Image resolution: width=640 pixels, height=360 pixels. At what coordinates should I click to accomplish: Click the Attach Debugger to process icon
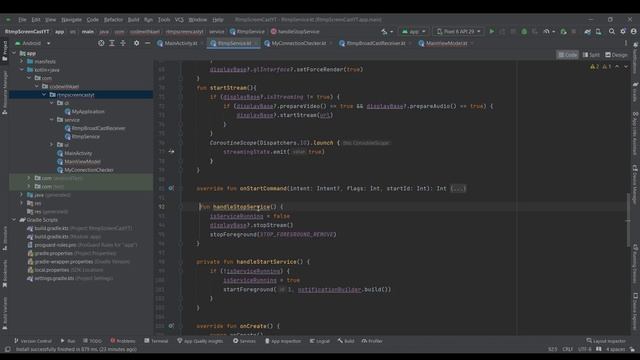(x=563, y=31)
